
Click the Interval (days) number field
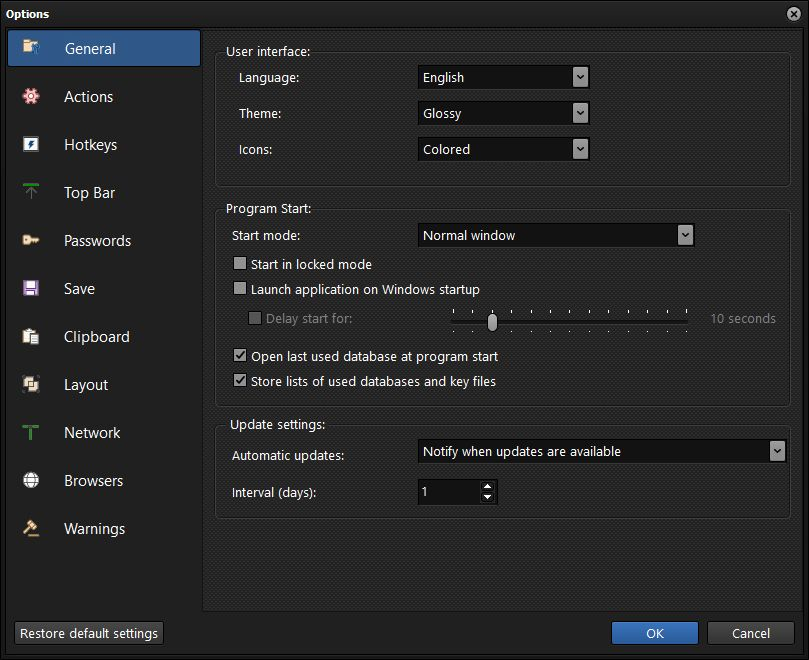pos(449,492)
